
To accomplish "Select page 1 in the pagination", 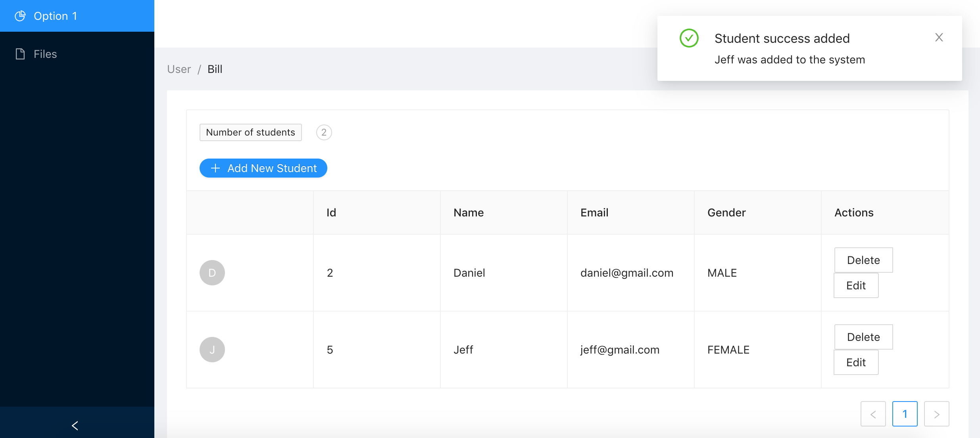I will coord(905,413).
